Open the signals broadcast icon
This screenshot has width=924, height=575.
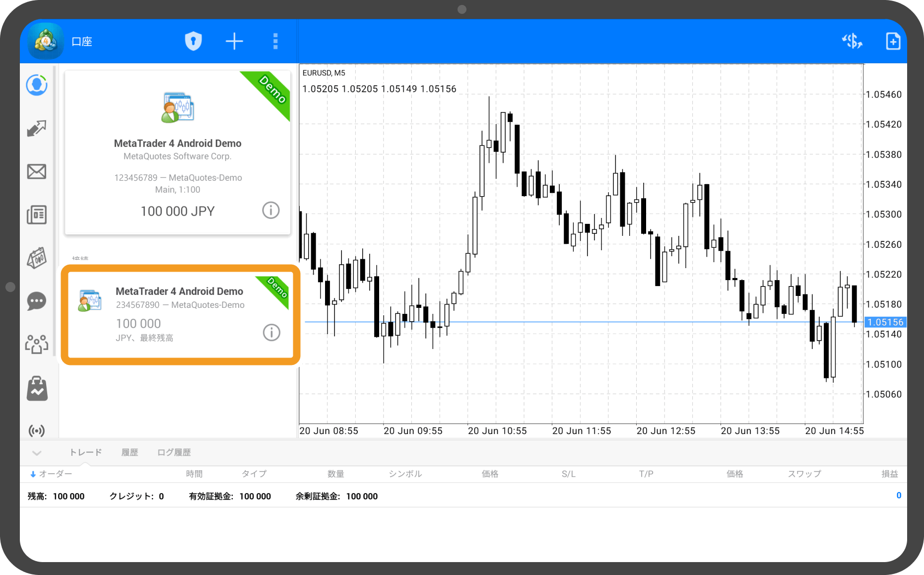coord(37,430)
